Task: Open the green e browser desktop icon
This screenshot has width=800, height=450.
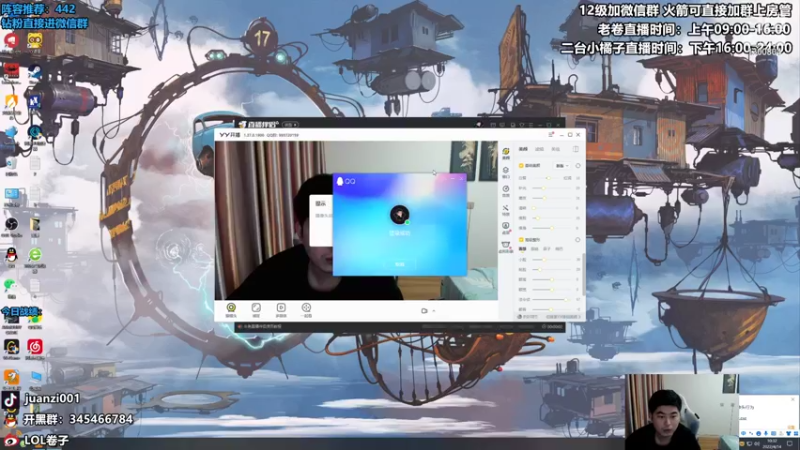Action: tap(35, 255)
